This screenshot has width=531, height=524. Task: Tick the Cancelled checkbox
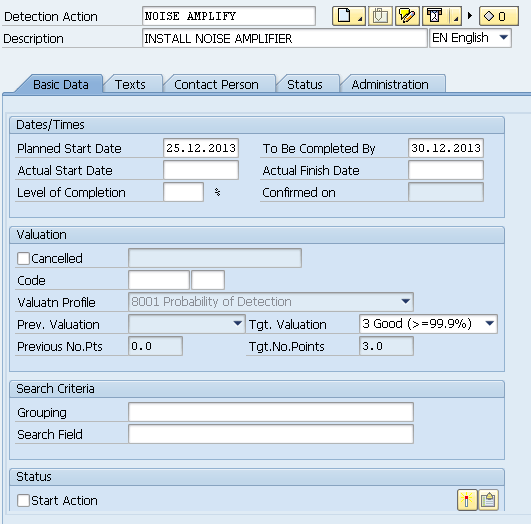pyautogui.click(x=23, y=258)
